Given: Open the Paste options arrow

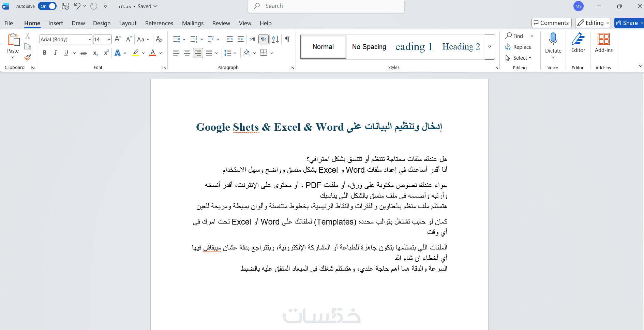Looking at the screenshot, I should (x=13, y=57).
